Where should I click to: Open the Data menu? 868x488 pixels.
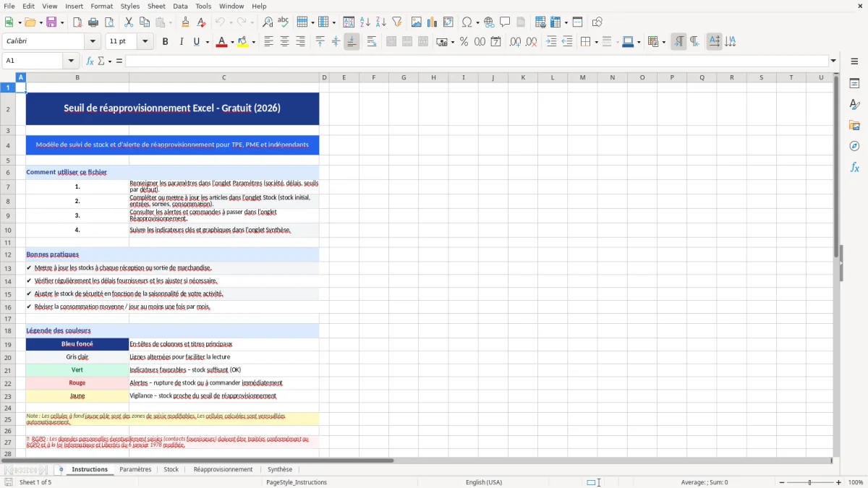[x=180, y=6]
